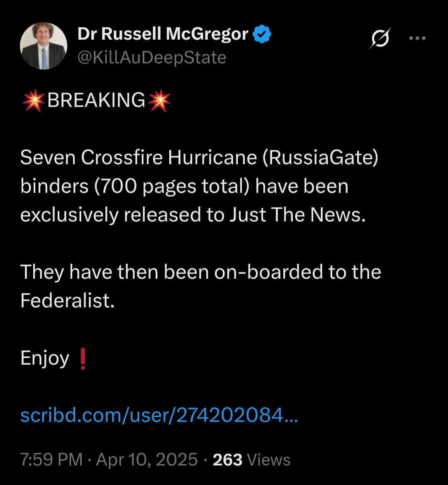The height and width of the screenshot is (485, 448).
Task: Click the 7:59 PM timestamp
Action: [x=51, y=460]
